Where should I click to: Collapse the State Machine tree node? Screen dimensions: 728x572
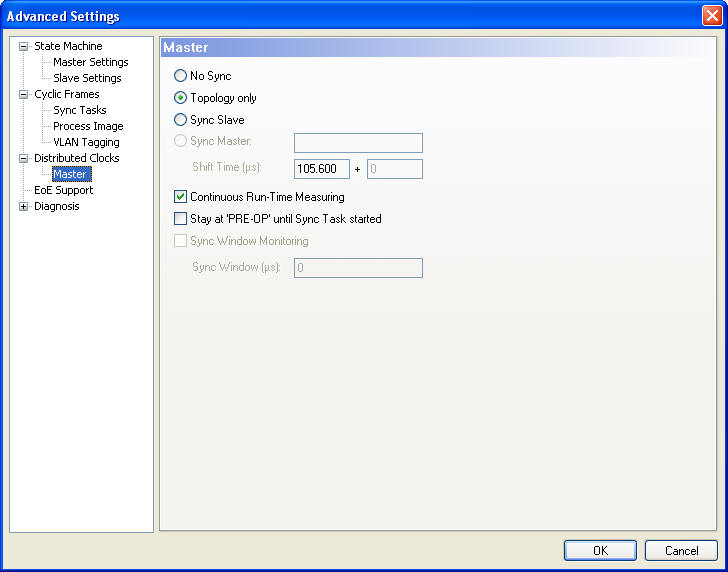24,46
